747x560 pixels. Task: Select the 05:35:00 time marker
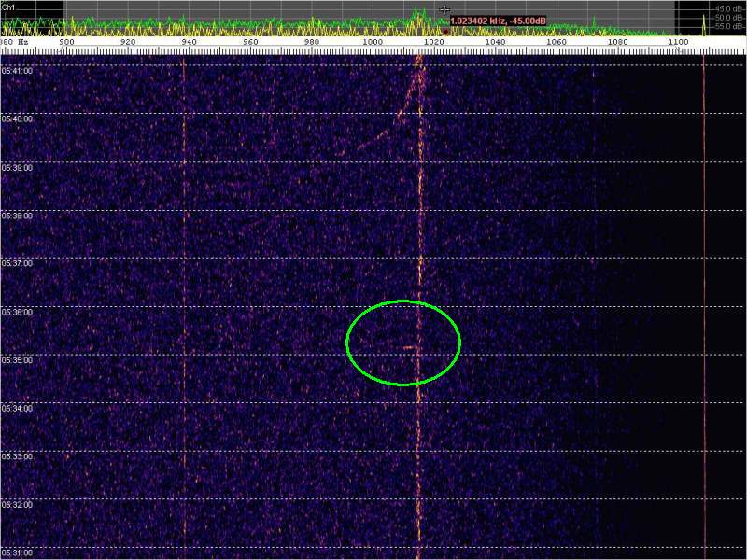pyautogui.click(x=17, y=359)
